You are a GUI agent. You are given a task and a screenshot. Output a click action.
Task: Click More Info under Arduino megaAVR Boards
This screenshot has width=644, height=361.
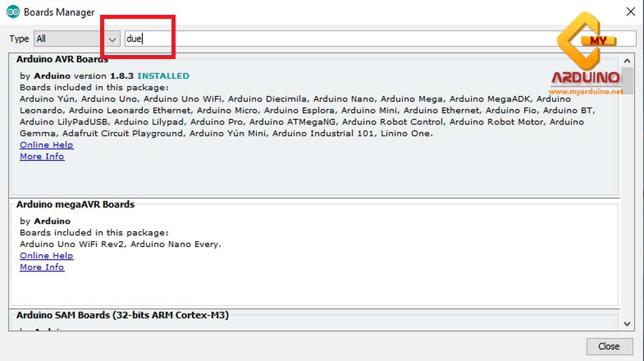[x=42, y=267]
